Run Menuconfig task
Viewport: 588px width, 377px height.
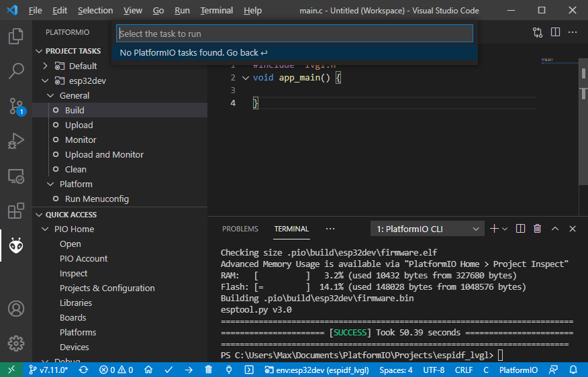(120, 199)
